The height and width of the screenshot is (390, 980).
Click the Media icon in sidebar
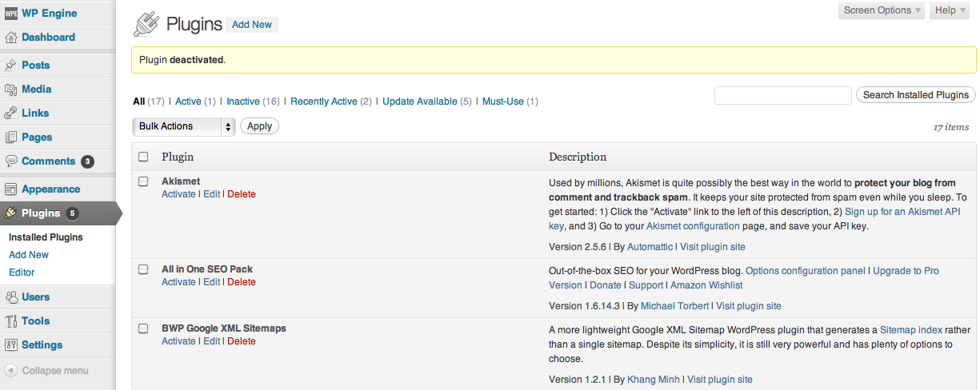11,90
